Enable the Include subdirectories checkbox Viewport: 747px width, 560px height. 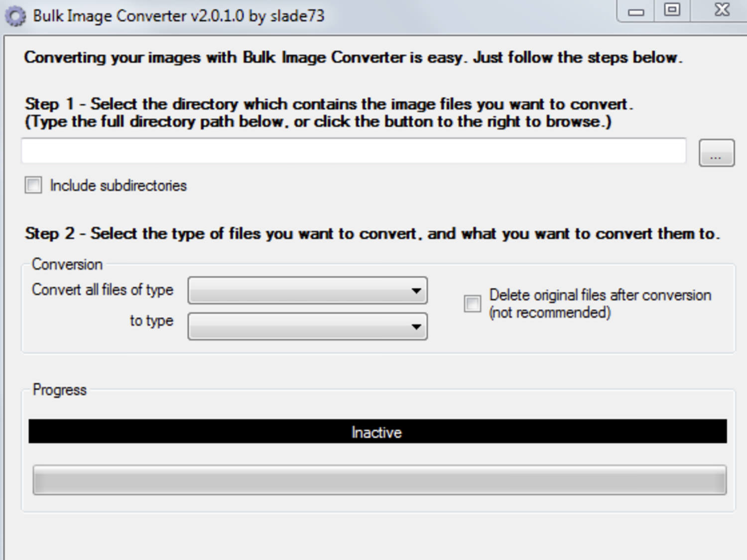pyautogui.click(x=33, y=185)
